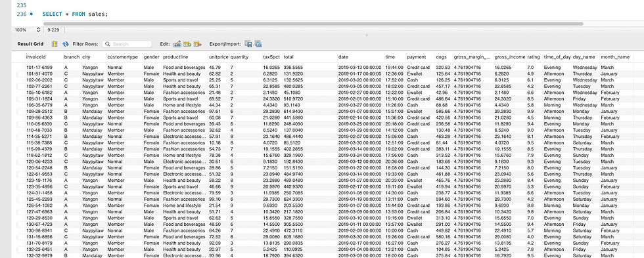Click unitprice value 45.79
The height and width of the screenshot is (258, 644).
coord(216,67)
